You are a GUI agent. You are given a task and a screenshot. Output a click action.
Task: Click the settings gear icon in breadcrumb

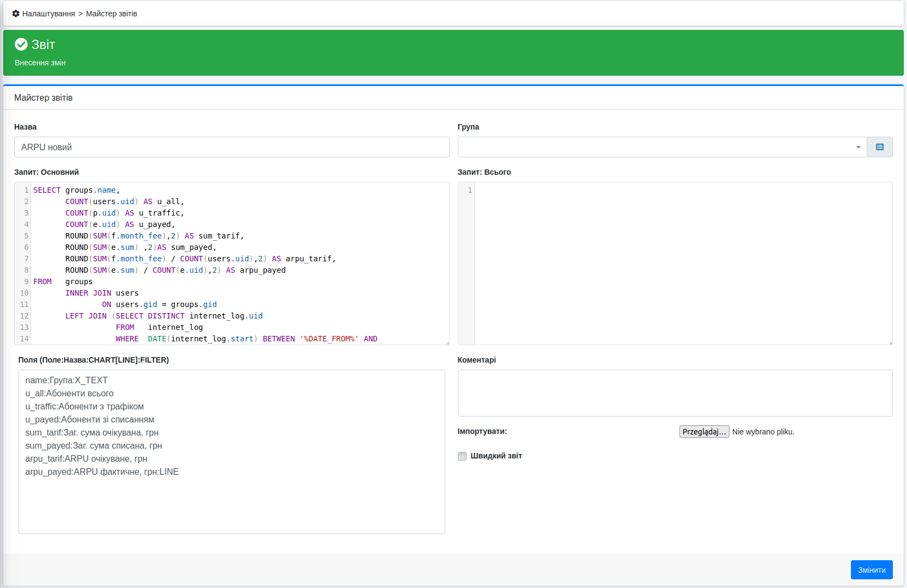coord(16,14)
